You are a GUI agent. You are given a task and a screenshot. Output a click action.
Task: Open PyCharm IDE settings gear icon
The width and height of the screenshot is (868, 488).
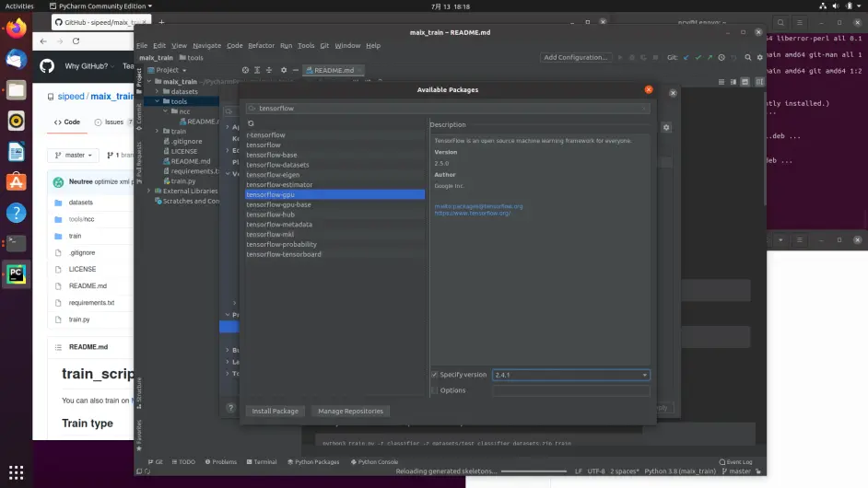(759, 57)
